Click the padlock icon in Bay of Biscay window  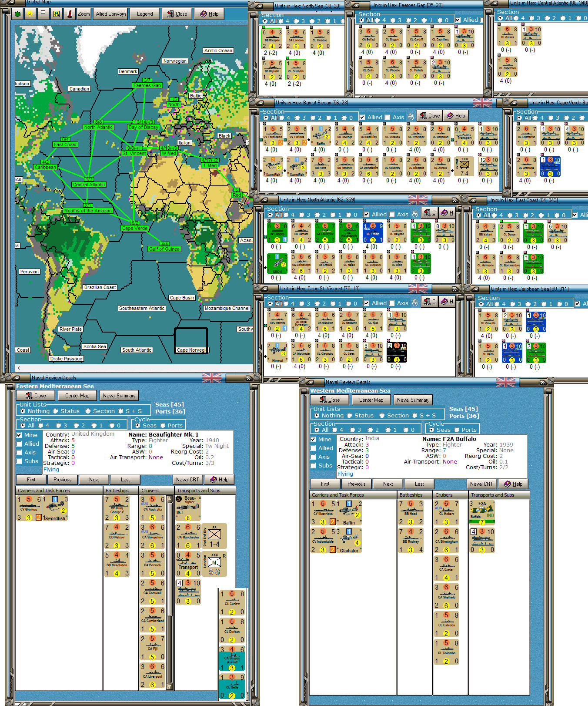click(x=410, y=117)
